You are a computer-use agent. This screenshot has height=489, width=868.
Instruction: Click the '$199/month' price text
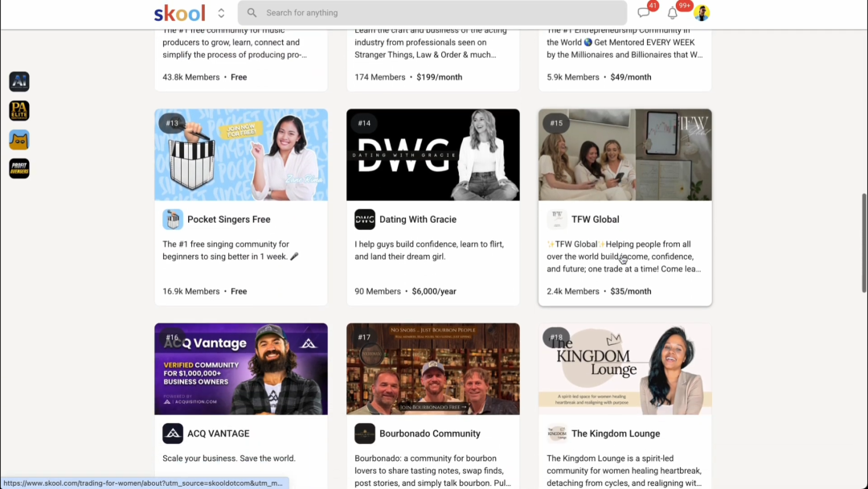pos(440,77)
